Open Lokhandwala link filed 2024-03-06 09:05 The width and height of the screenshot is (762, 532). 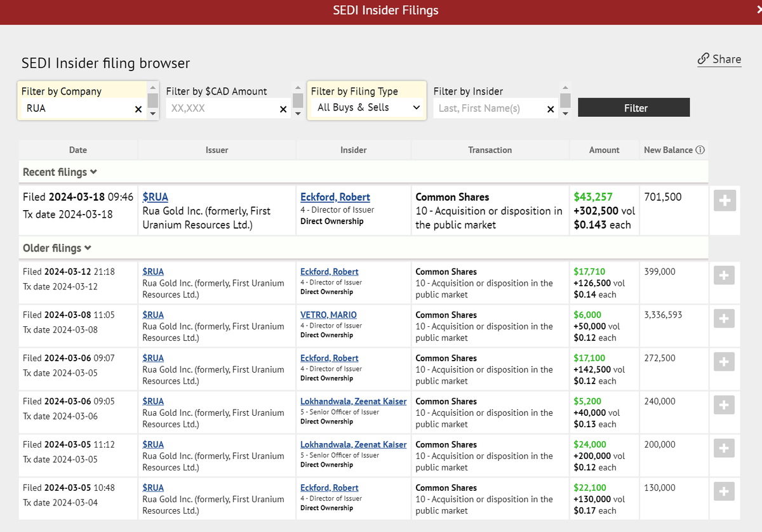point(354,401)
